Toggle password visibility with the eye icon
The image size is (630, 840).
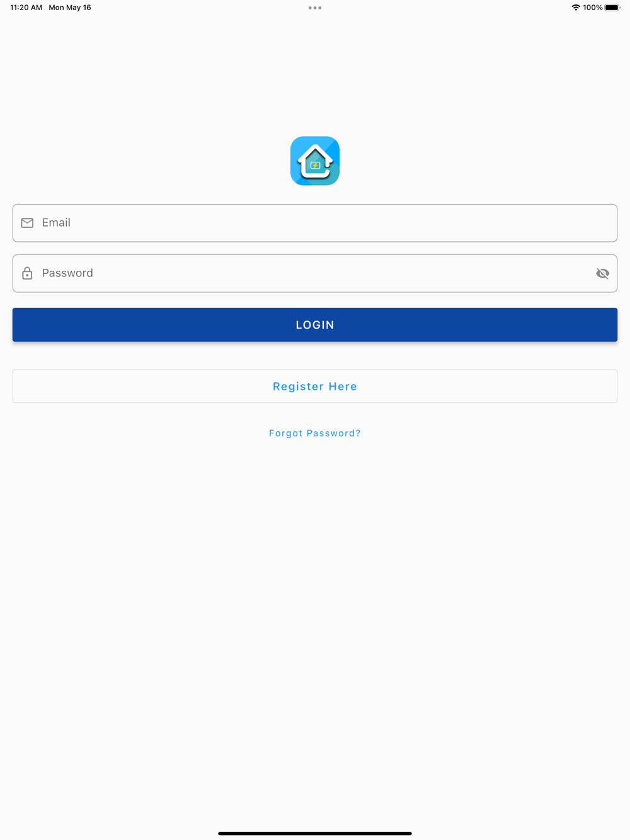[x=602, y=273]
